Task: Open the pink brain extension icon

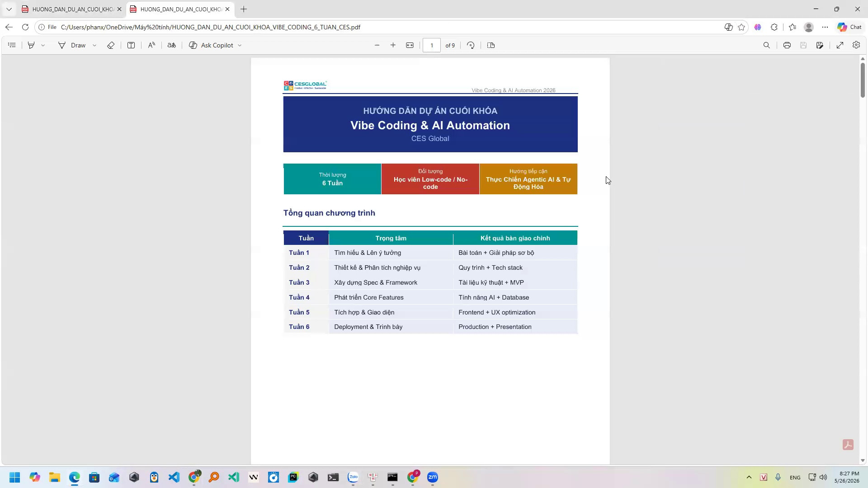Action: click(x=758, y=27)
